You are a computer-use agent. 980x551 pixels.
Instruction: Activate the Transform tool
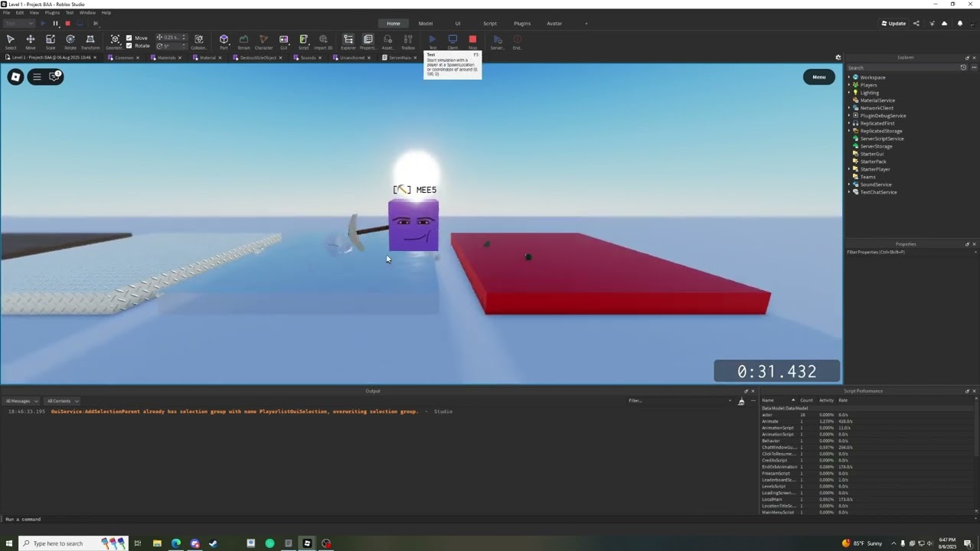90,41
